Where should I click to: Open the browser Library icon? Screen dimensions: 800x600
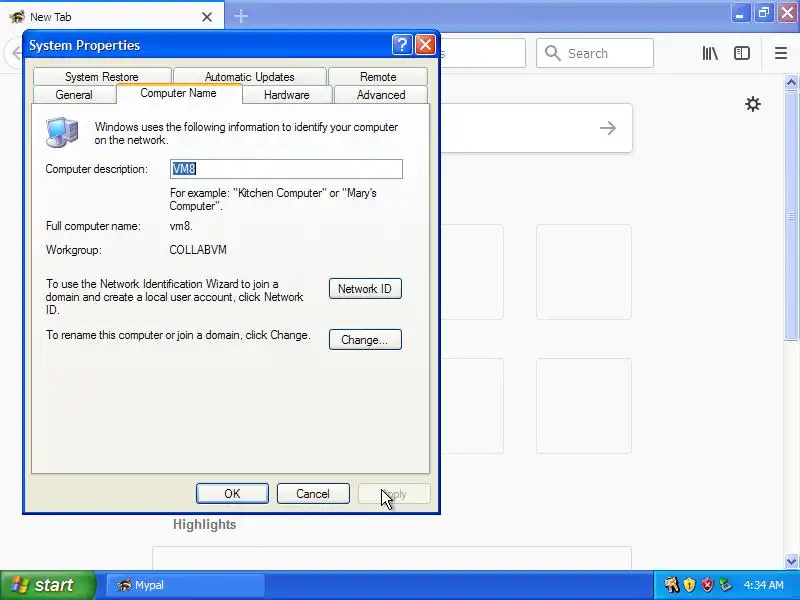(710, 53)
